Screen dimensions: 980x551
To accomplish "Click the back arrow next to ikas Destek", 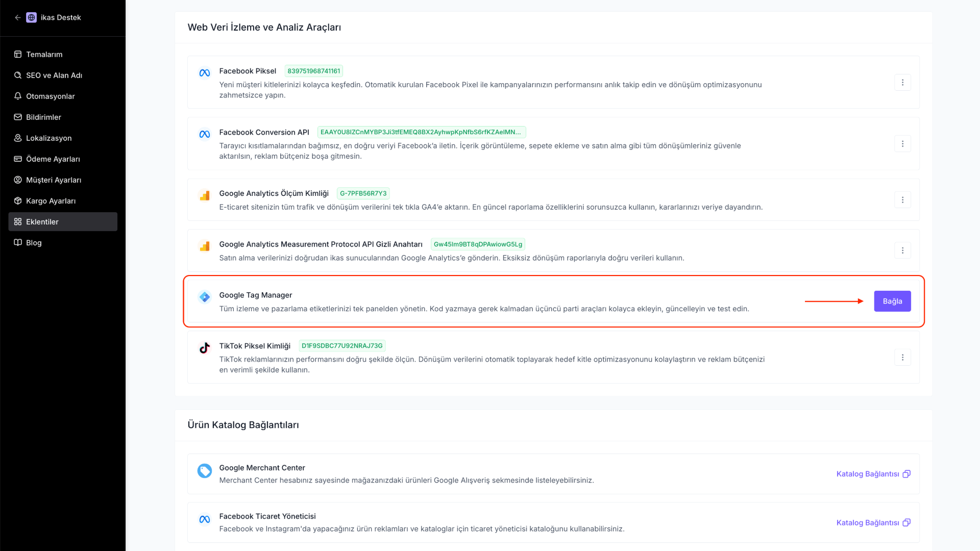I will 18,17.
